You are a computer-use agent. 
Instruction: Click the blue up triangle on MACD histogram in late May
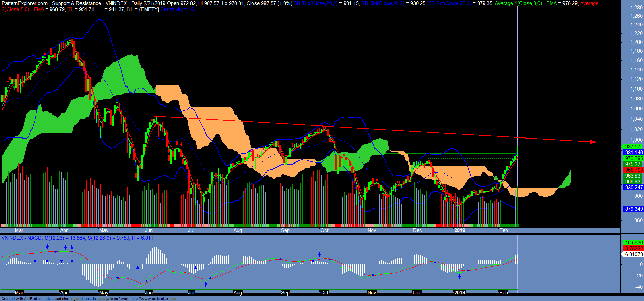click(138, 268)
